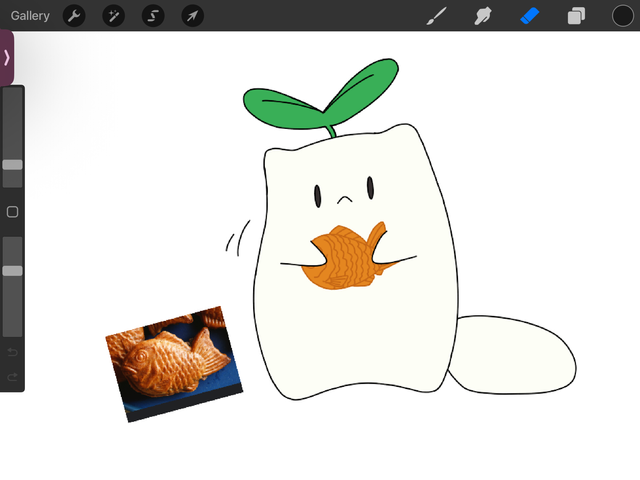Select the Paint brush tool
Image resolution: width=640 pixels, height=480 pixels.
436,16
